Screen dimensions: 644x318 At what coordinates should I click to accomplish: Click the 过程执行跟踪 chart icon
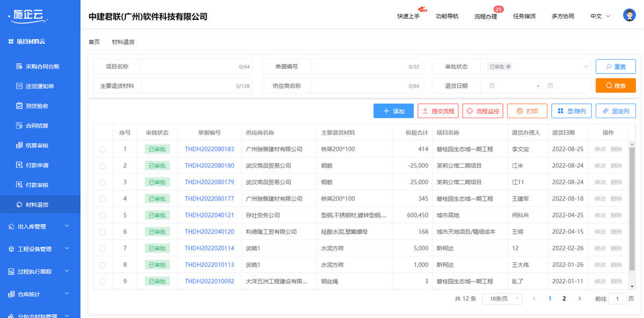coord(11,272)
